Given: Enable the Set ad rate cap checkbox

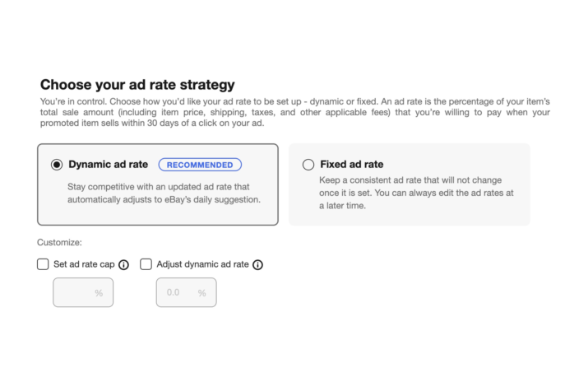Looking at the screenshot, I should click(43, 263).
